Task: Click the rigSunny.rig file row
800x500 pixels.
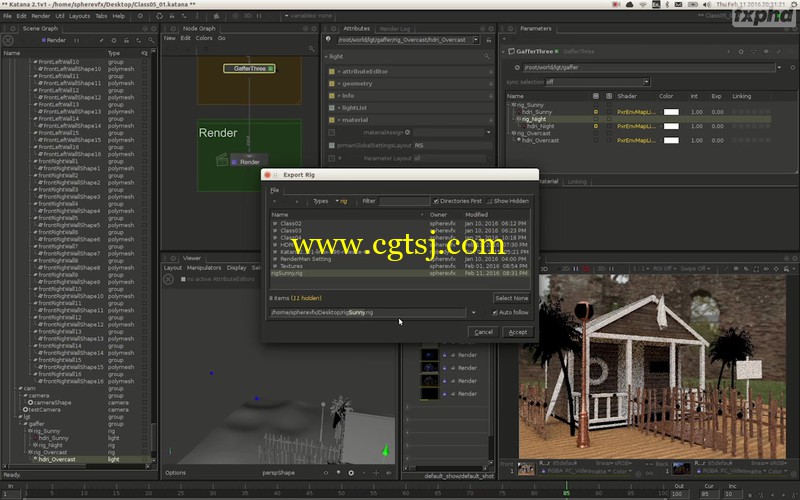Action: 399,273
